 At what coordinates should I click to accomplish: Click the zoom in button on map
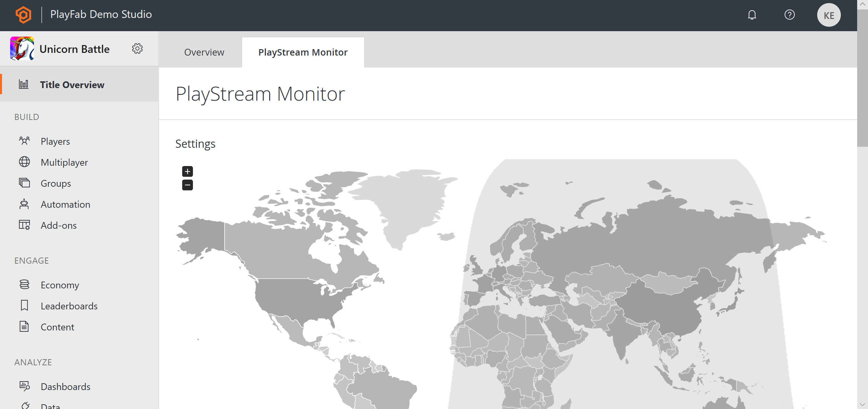pos(188,171)
